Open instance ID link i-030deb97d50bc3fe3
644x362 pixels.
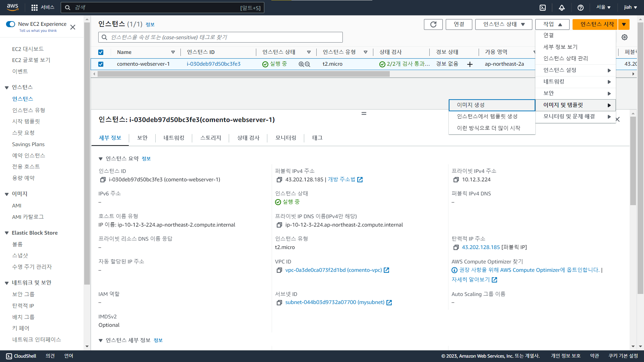pos(214,64)
